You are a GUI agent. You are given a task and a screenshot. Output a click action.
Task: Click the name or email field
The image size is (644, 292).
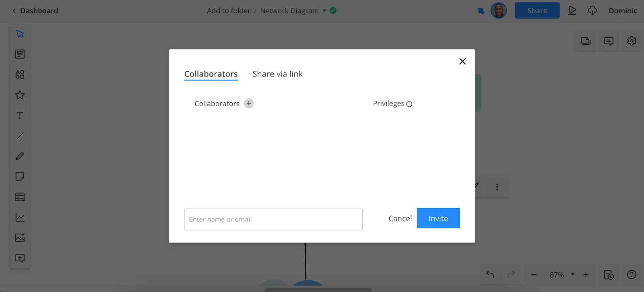point(273,219)
